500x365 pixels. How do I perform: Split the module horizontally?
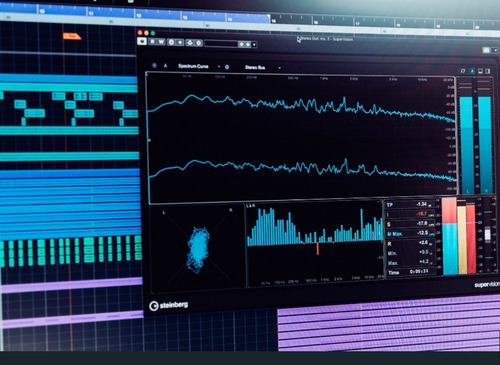tap(481, 71)
